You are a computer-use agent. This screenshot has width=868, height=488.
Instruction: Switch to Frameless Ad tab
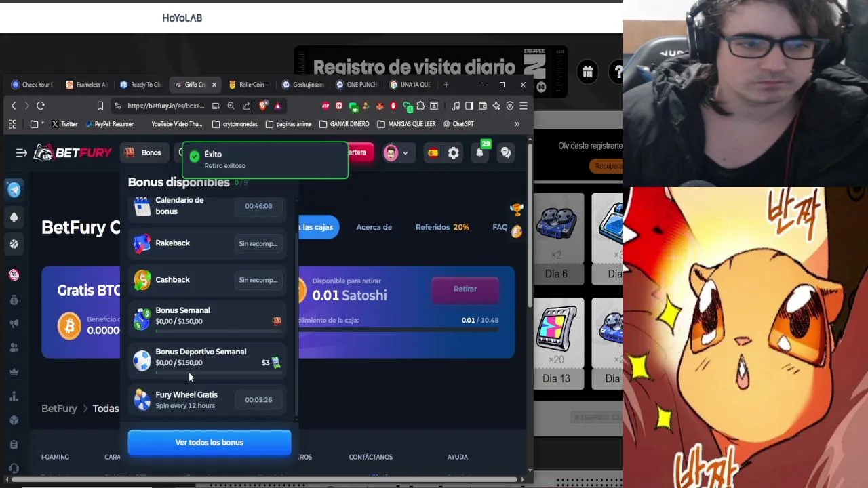coord(87,85)
